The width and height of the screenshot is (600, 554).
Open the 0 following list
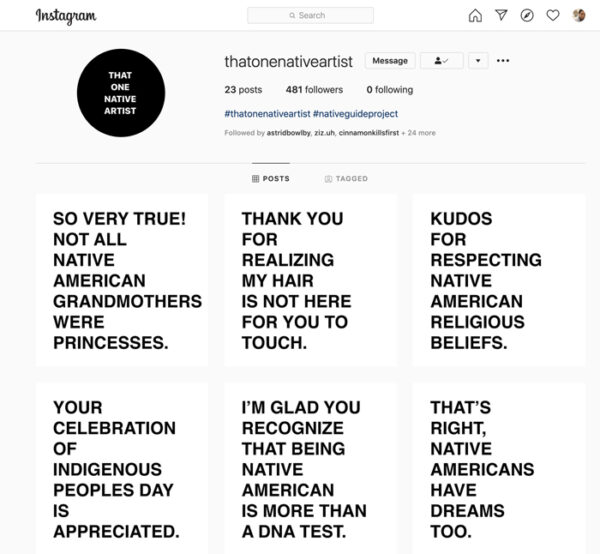click(x=389, y=90)
